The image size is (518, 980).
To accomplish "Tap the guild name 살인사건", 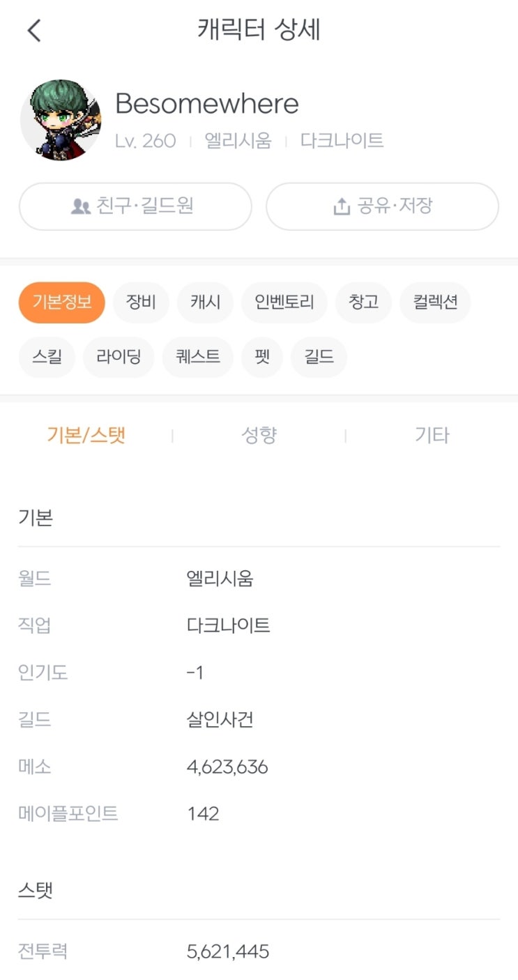I will click(x=220, y=719).
